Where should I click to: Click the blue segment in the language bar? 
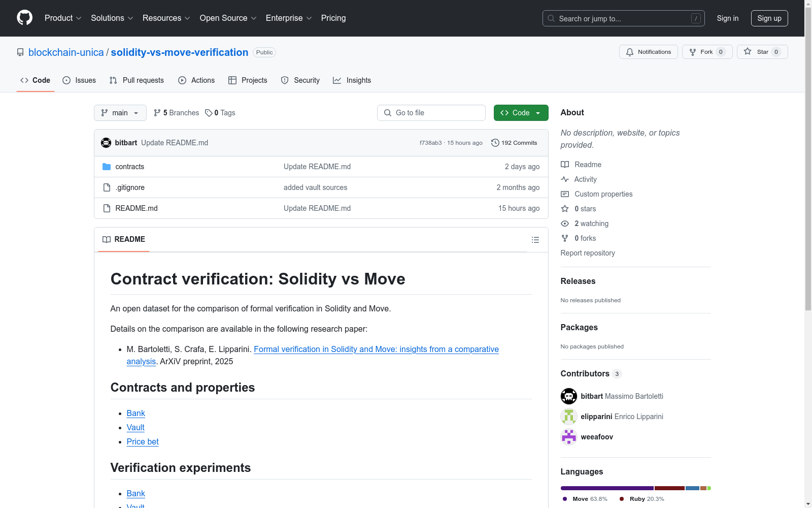(x=693, y=488)
